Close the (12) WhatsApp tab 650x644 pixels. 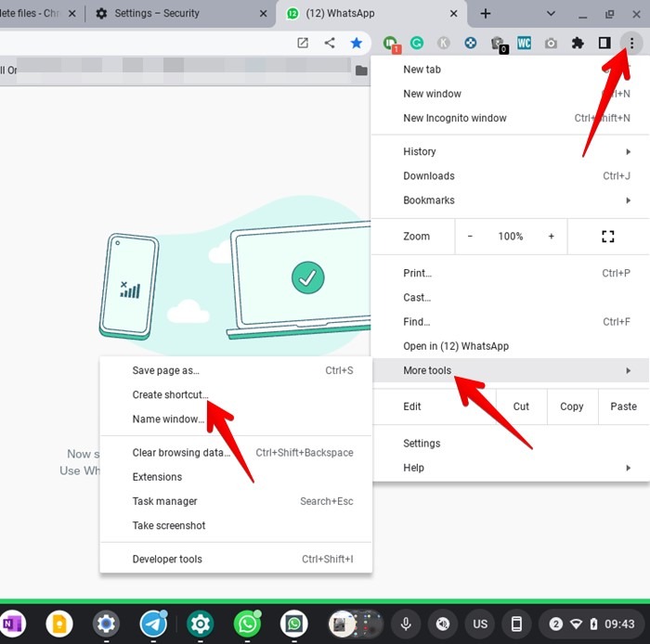[x=453, y=14]
